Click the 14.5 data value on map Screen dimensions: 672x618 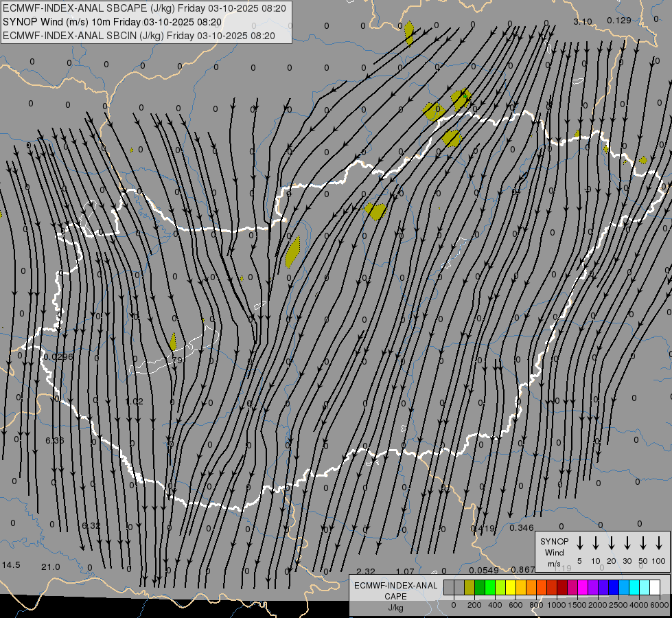[11, 564]
